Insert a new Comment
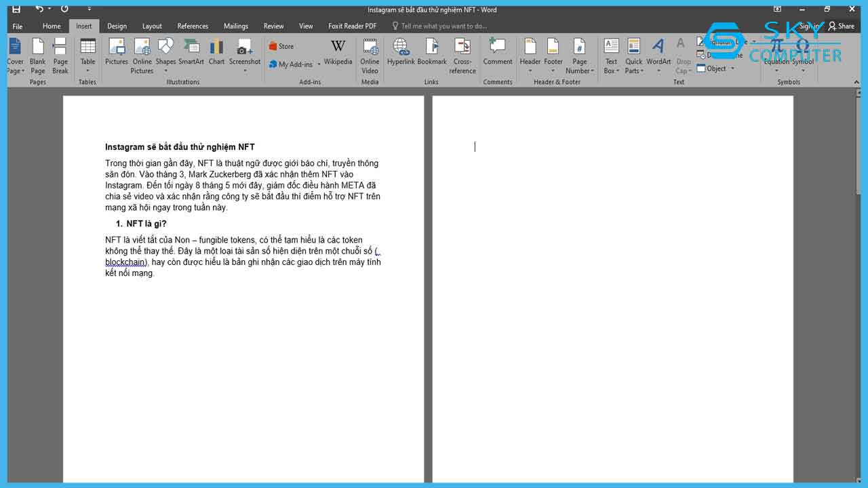This screenshot has height=488, width=868. pyautogui.click(x=498, y=52)
